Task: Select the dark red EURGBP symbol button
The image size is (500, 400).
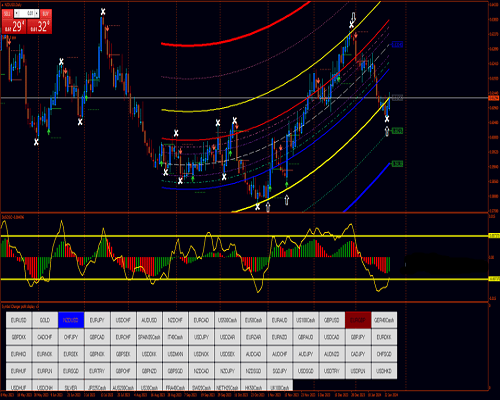Action: [x=358, y=320]
